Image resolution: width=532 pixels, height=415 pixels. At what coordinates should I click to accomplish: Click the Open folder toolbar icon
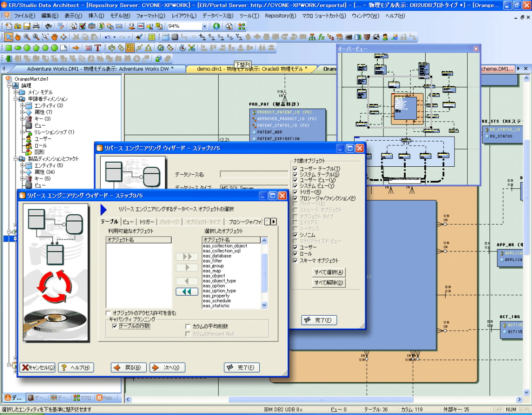pos(17,26)
